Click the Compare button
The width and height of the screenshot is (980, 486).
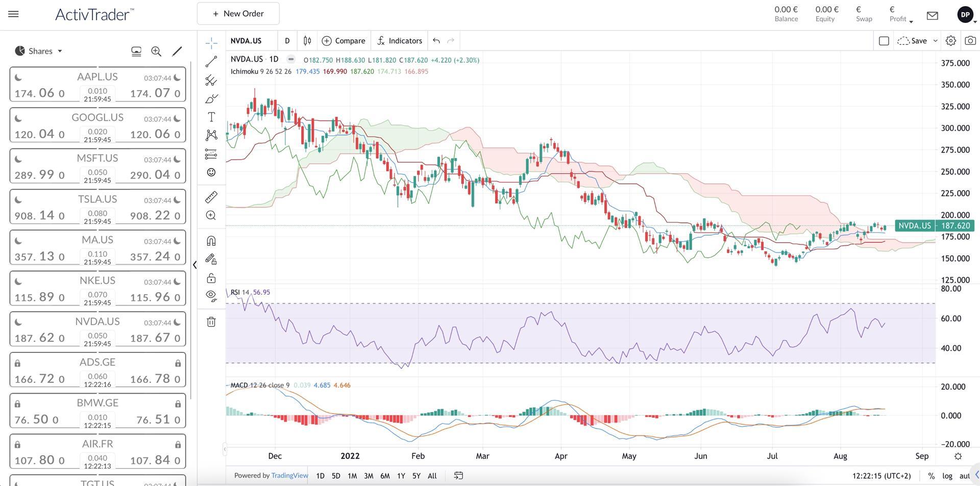coord(344,41)
